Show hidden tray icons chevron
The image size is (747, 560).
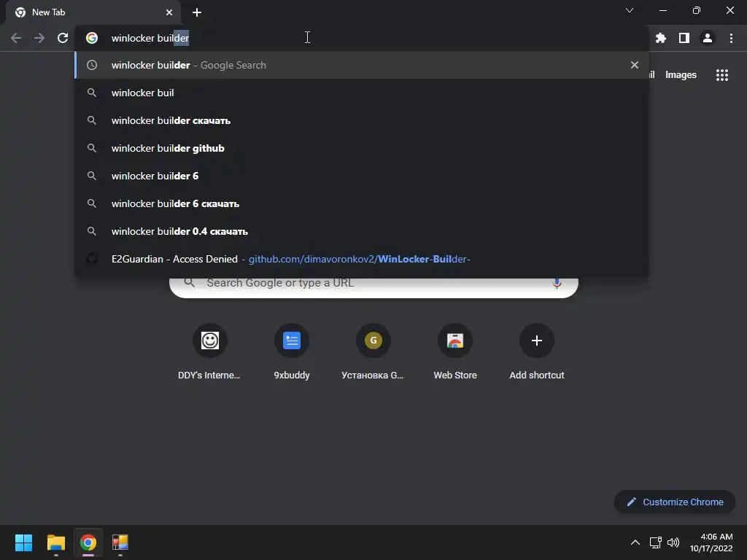[x=635, y=542]
